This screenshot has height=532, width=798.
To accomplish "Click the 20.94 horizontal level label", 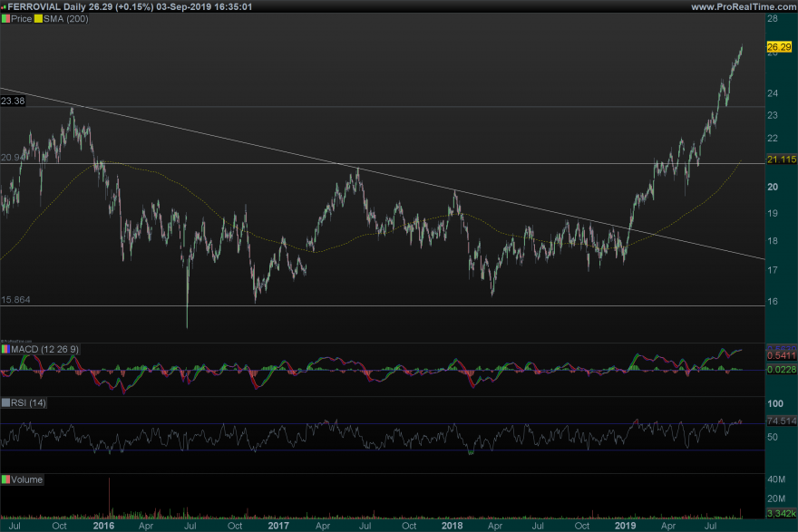I will coord(12,158).
